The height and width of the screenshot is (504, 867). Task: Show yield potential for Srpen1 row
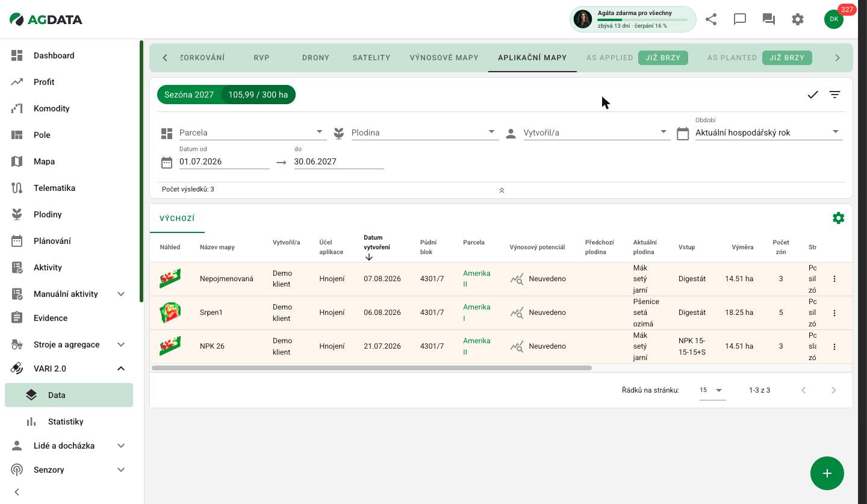[x=517, y=313]
